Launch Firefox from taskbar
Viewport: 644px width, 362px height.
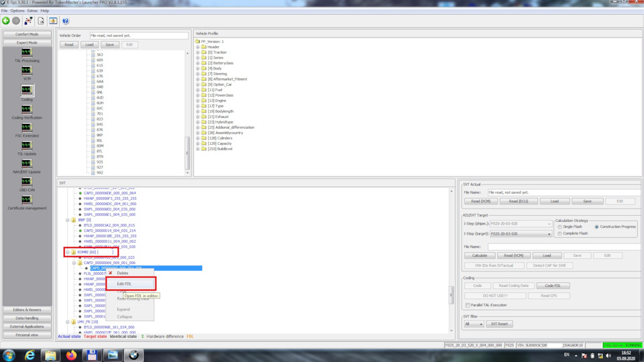tap(72, 355)
